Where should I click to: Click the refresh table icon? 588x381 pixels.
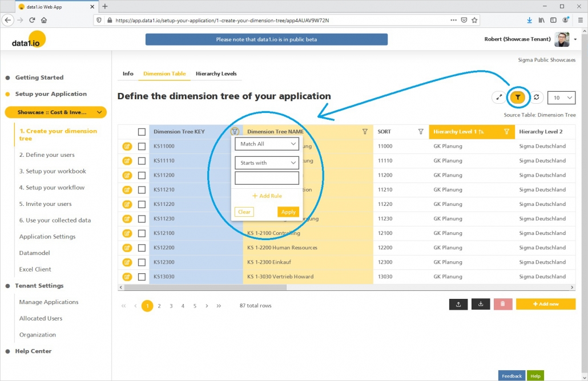(x=536, y=98)
